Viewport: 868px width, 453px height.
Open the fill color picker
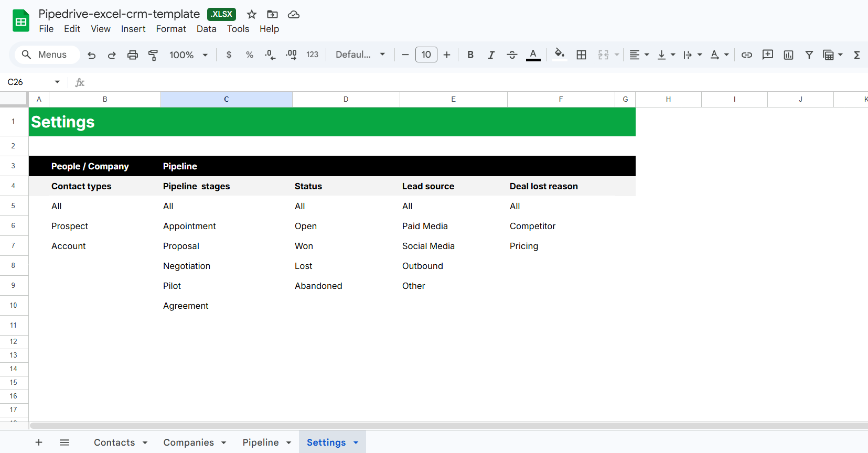pos(560,55)
